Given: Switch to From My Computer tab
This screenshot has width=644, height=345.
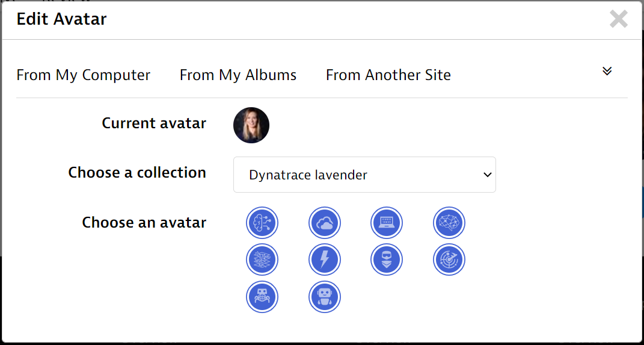Looking at the screenshot, I should tap(84, 75).
